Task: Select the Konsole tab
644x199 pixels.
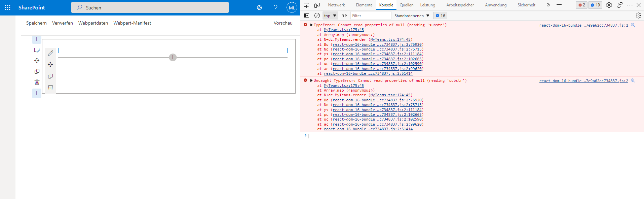Action: (386, 5)
